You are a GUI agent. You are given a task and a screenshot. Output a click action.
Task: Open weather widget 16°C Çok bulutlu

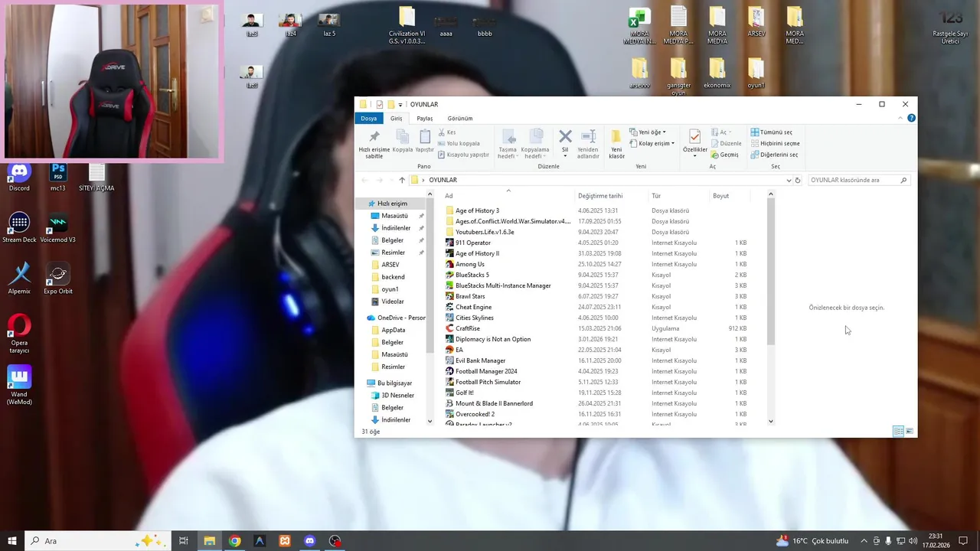812,541
